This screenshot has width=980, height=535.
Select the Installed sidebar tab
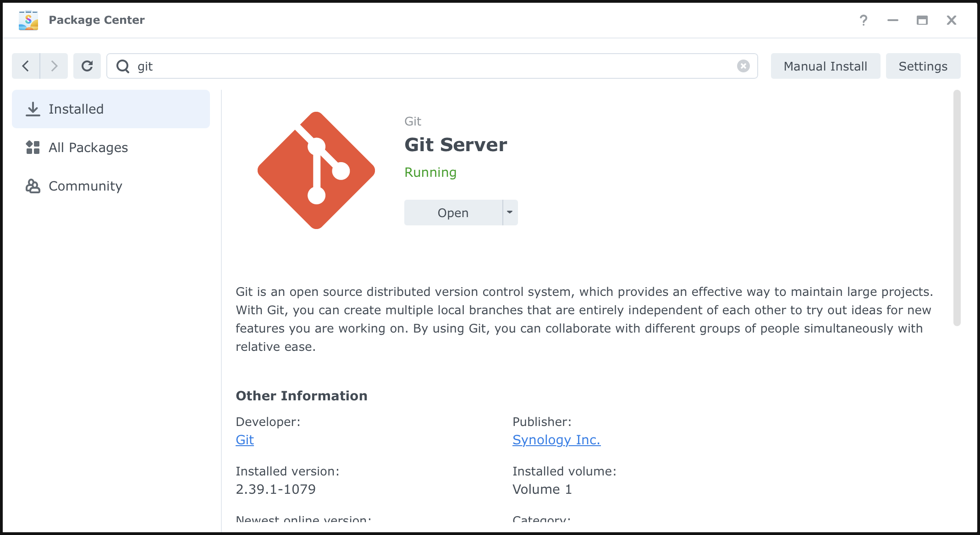coord(111,109)
